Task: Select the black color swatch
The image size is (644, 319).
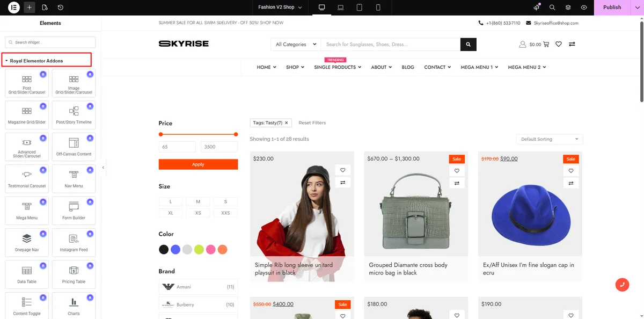Action: pyautogui.click(x=164, y=249)
